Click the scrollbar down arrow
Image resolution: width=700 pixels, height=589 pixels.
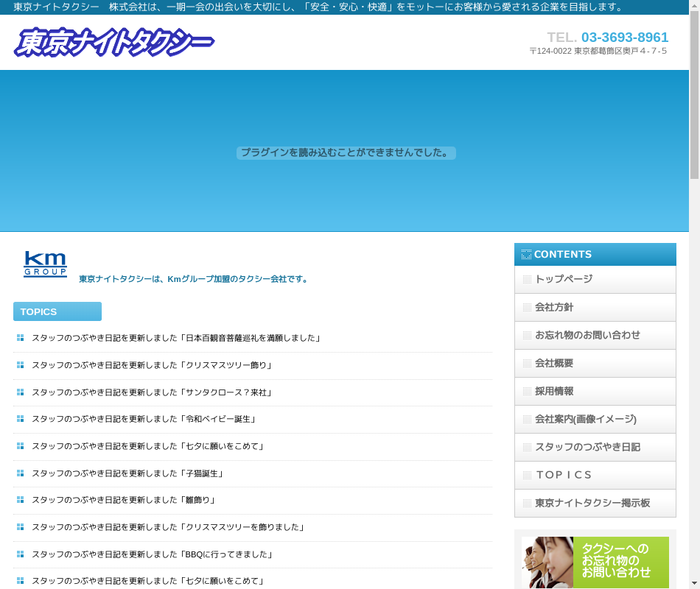coord(694,583)
